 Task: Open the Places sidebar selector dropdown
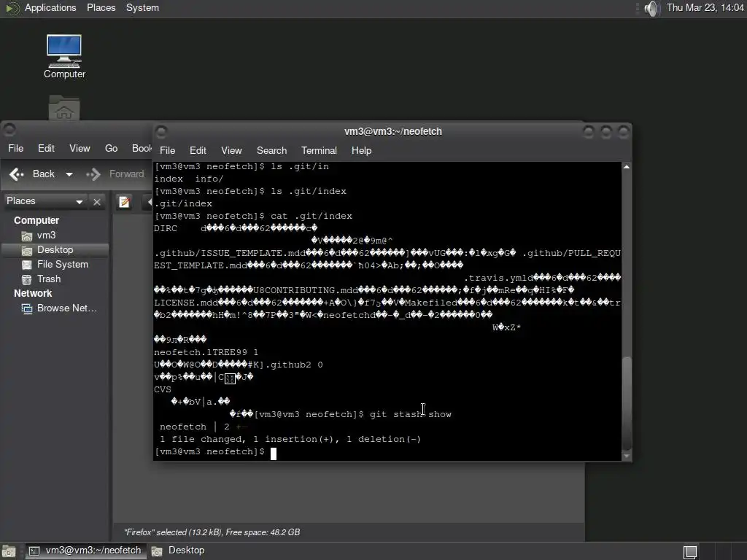click(44, 201)
